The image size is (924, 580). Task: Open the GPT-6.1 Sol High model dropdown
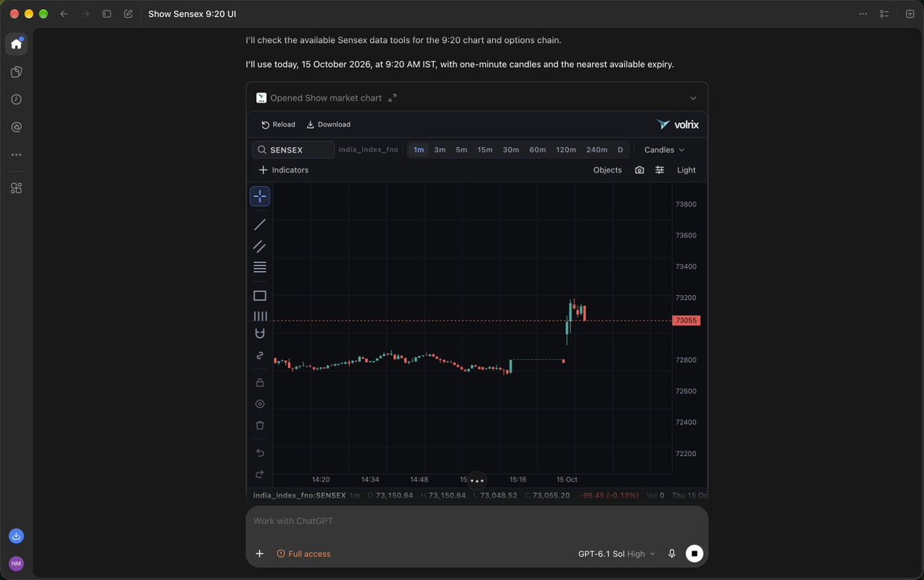pyautogui.click(x=617, y=554)
